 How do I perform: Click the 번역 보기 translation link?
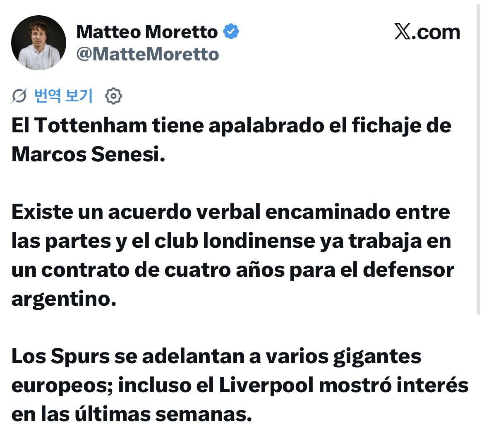pyautogui.click(x=63, y=96)
